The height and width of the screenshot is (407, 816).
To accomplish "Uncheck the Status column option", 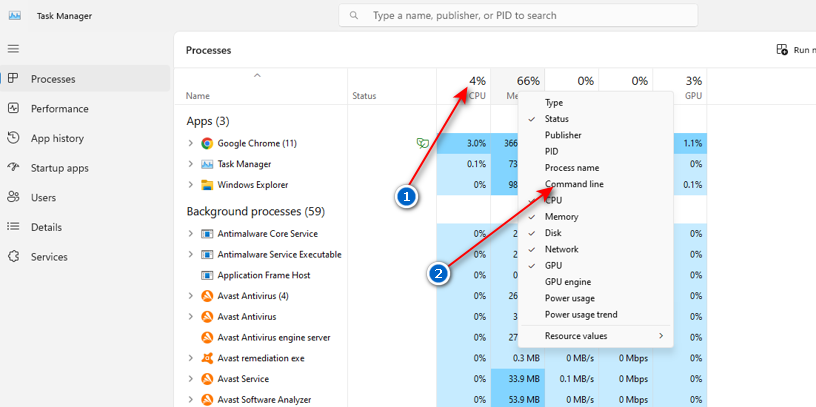I will (x=595, y=119).
